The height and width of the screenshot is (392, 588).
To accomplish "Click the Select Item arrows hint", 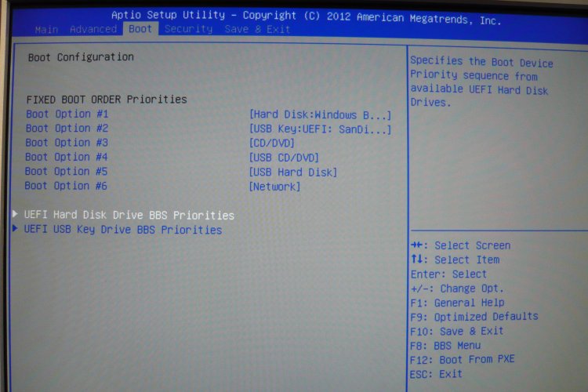I will pos(456,260).
